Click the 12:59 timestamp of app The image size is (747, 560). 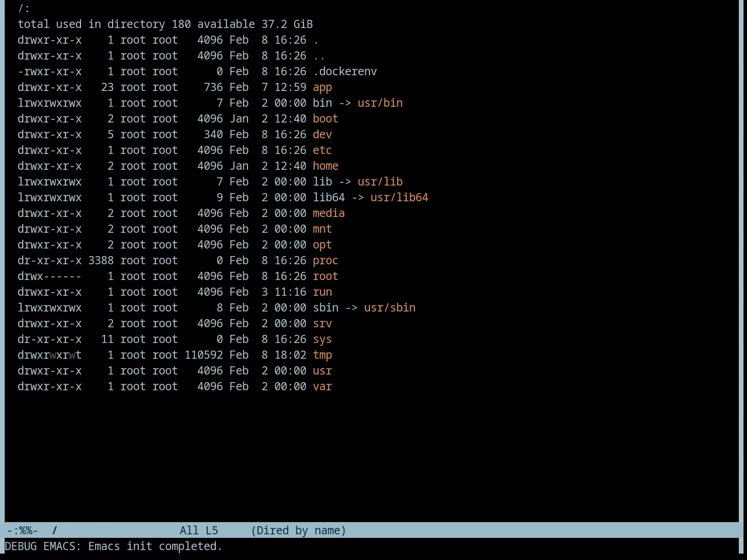290,87
